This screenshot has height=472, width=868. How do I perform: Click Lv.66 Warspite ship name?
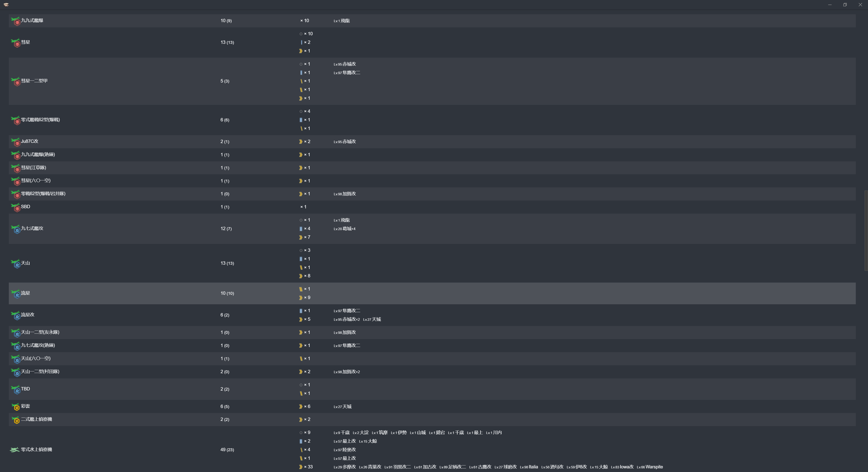click(650, 467)
